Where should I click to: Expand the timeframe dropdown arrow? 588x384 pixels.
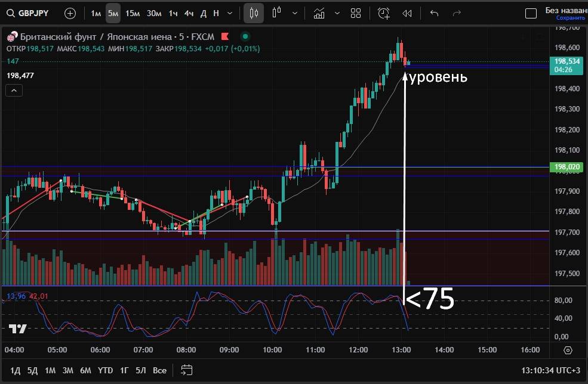(230, 13)
